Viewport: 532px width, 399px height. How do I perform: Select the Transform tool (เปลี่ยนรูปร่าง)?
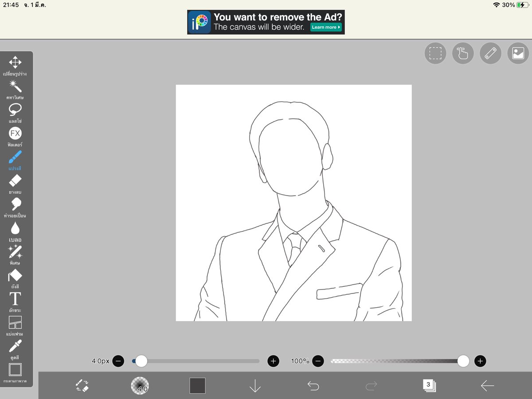click(x=15, y=66)
